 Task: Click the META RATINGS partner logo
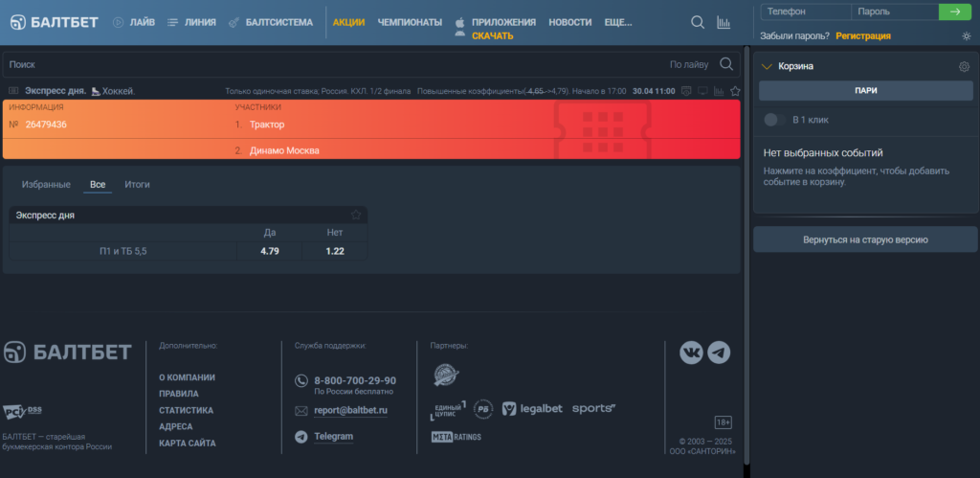click(x=456, y=437)
